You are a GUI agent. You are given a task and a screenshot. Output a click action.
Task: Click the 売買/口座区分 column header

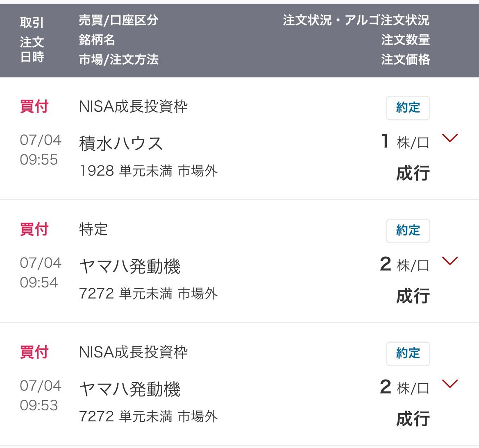point(118,20)
